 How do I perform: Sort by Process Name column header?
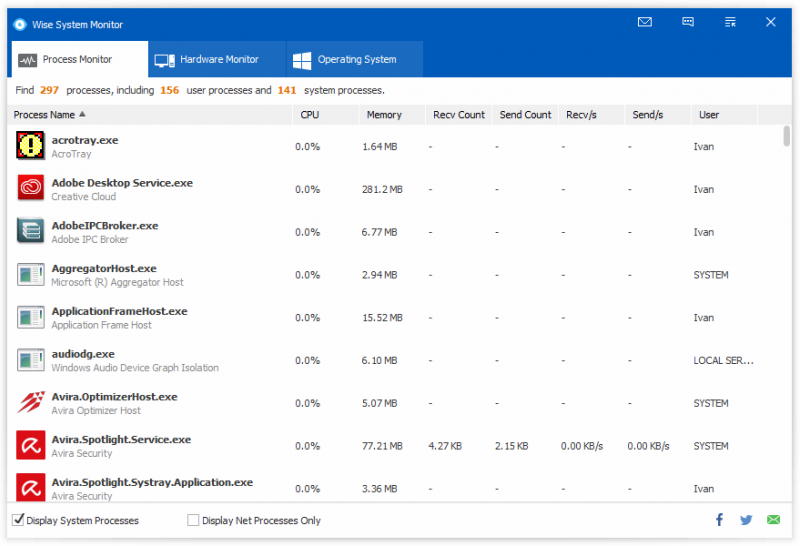(x=149, y=115)
